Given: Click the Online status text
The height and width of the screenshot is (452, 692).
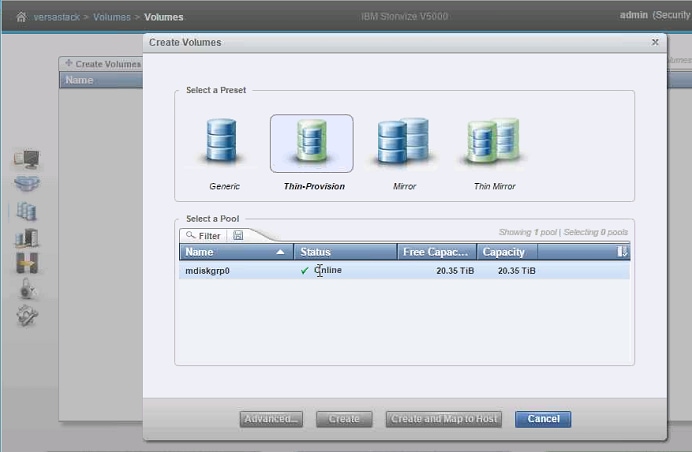Looking at the screenshot, I should (328, 270).
